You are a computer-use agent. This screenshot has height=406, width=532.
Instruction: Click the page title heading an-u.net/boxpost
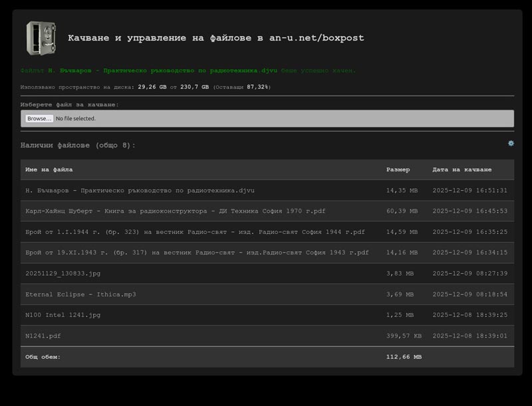[216, 38]
